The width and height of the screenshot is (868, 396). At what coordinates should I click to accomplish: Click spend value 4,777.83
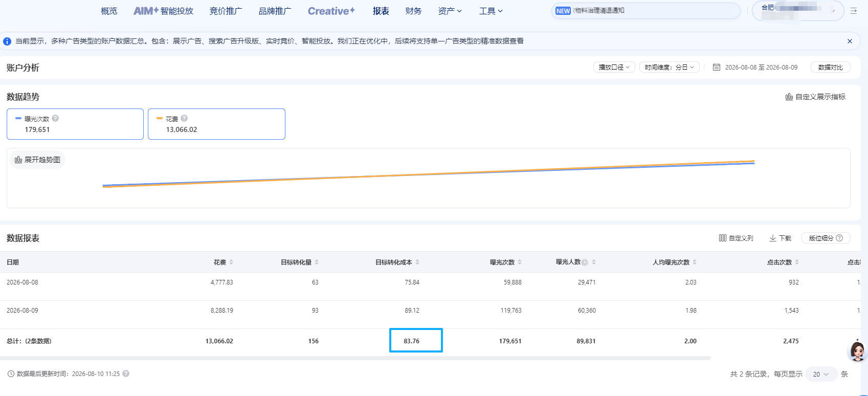(x=221, y=282)
